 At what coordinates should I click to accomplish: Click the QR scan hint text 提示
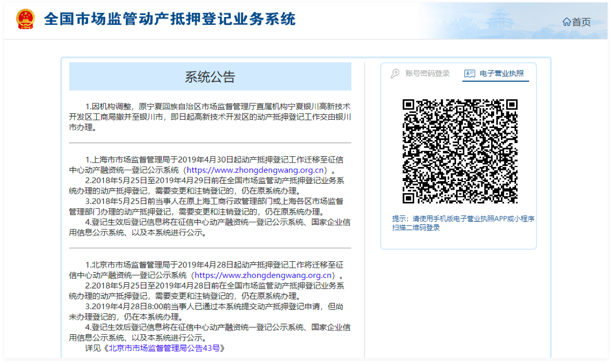[463, 223]
